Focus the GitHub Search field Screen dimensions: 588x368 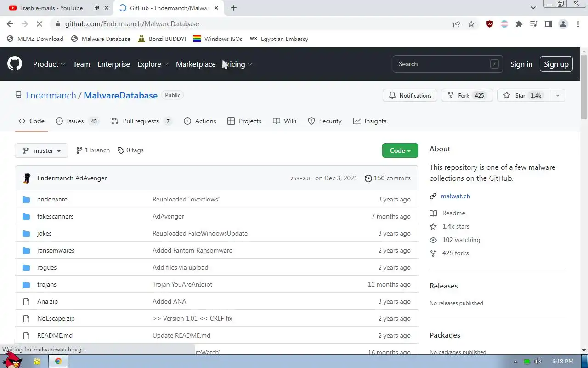447,64
